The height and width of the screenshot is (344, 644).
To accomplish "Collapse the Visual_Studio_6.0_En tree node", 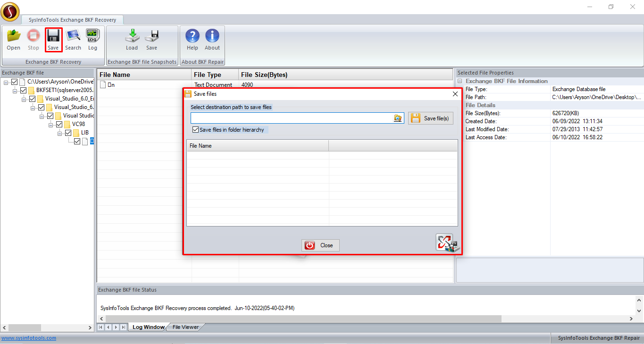I will click(24, 99).
